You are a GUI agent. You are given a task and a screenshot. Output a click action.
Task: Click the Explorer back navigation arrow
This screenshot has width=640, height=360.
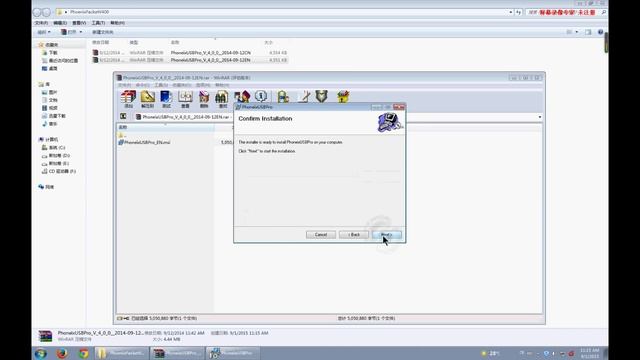[37, 12]
